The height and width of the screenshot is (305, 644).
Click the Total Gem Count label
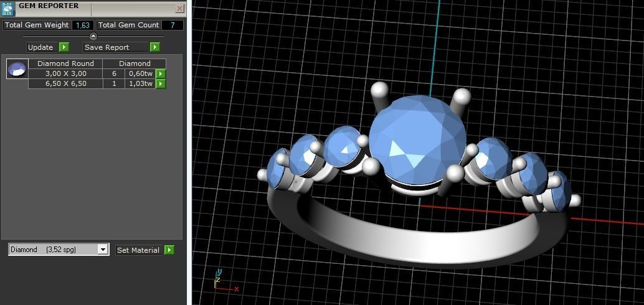click(128, 25)
